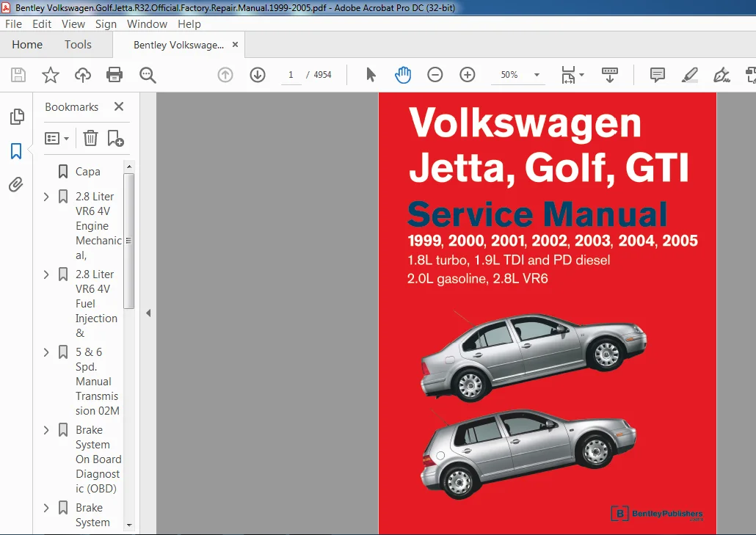This screenshot has height=535, width=756.
Task: Open the Window menu
Action: tap(147, 24)
